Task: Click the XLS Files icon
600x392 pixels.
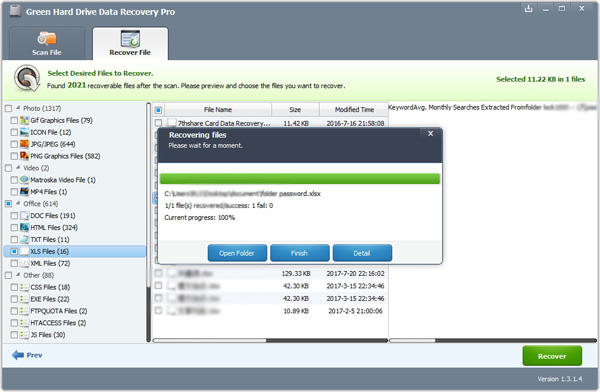Action: tap(24, 251)
